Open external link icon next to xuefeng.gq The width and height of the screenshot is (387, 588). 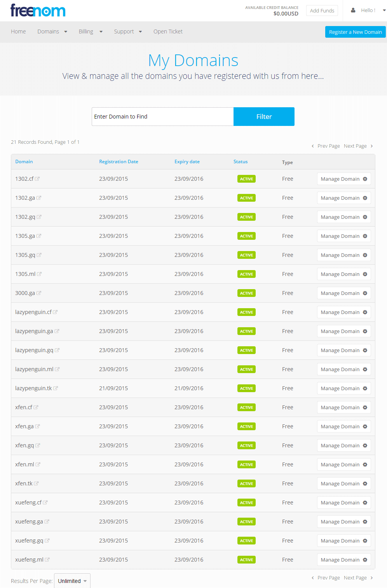(x=47, y=541)
